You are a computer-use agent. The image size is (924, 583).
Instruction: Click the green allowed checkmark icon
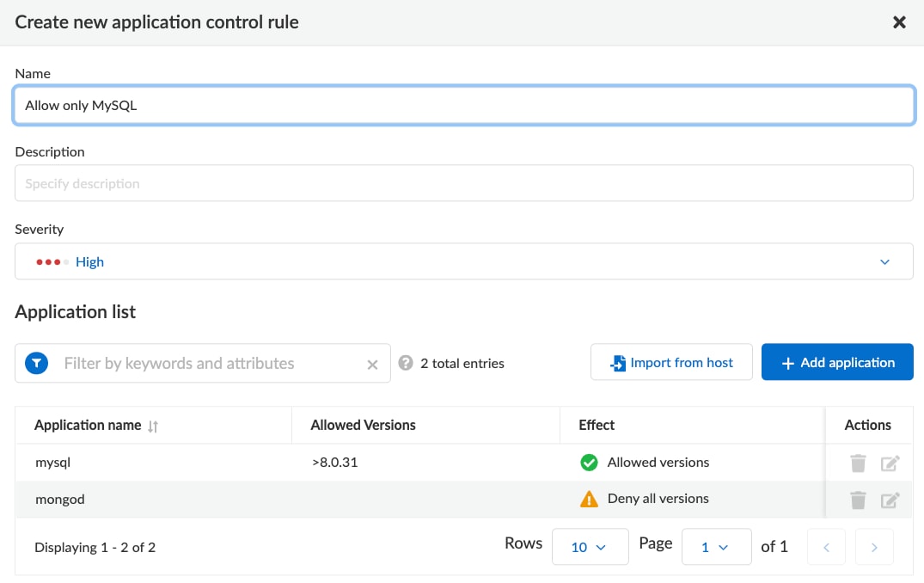click(589, 463)
